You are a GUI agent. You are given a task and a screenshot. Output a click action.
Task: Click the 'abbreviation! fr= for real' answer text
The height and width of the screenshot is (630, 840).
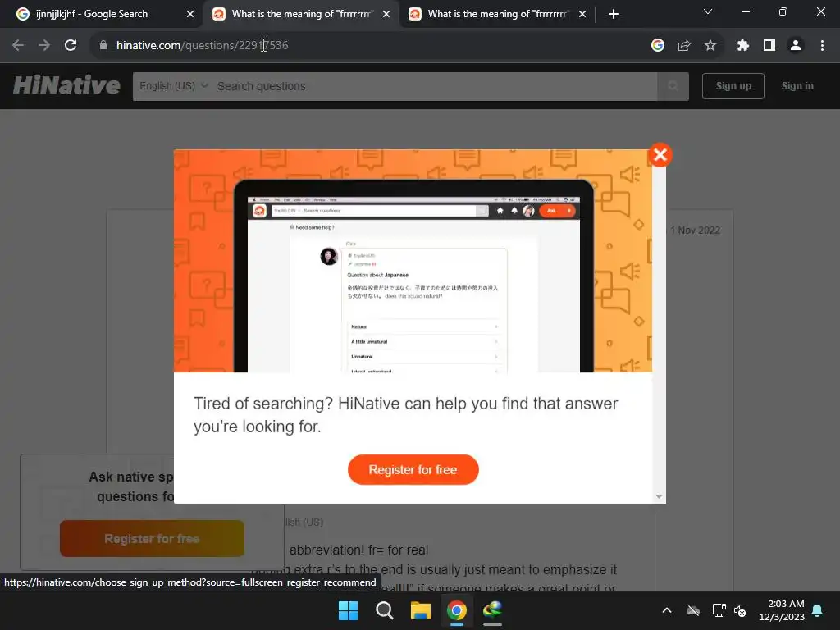(x=358, y=550)
